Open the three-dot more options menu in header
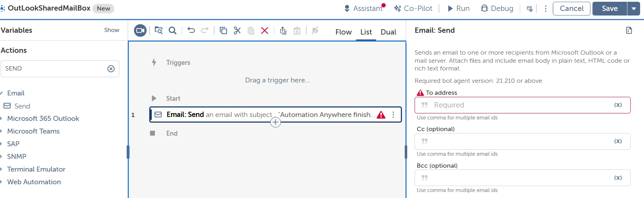 click(x=546, y=8)
